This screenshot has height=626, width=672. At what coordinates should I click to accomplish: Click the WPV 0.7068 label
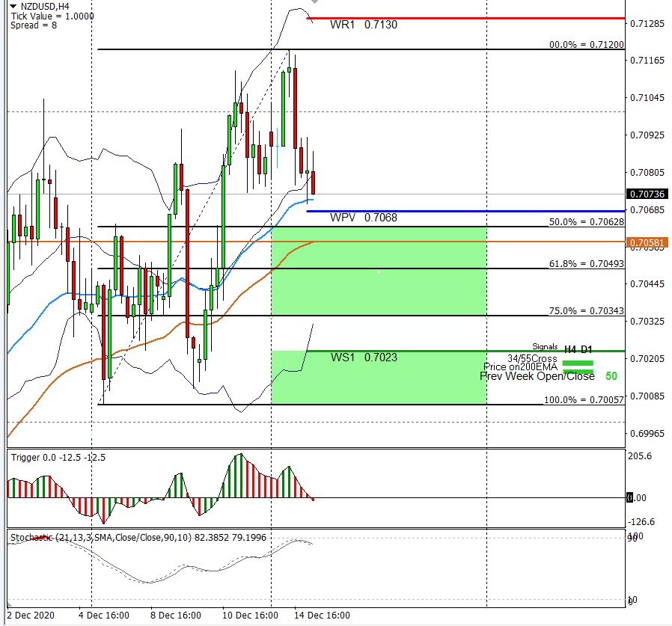pyautogui.click(x=364, y=218)
